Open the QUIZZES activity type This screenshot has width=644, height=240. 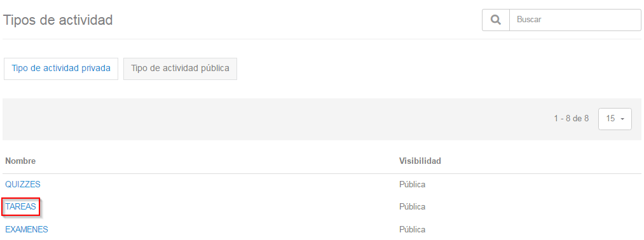coord(23,185)
